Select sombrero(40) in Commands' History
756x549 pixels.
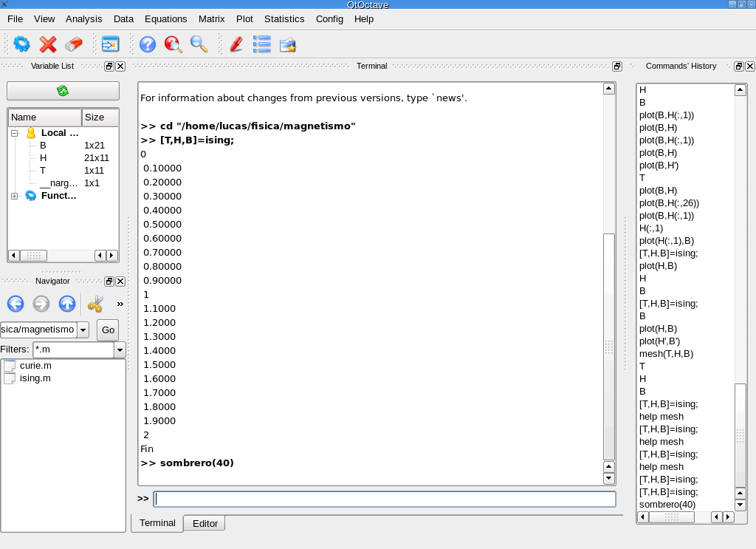[x=667, y=505]
